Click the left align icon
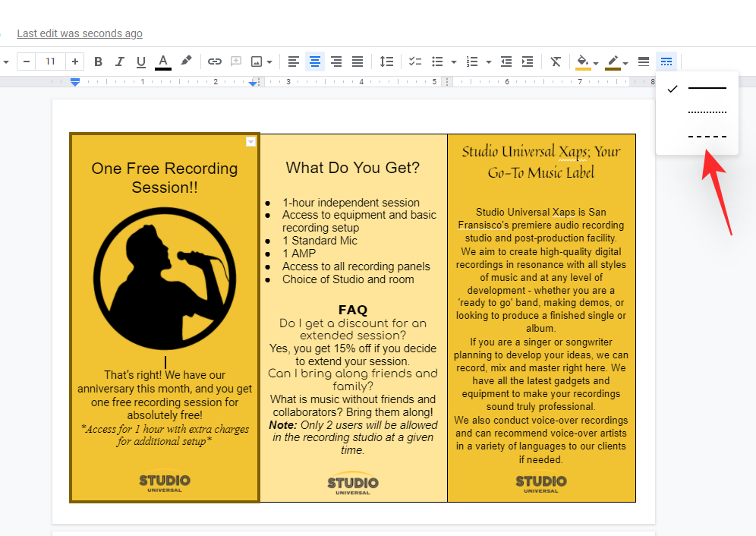 294,61
